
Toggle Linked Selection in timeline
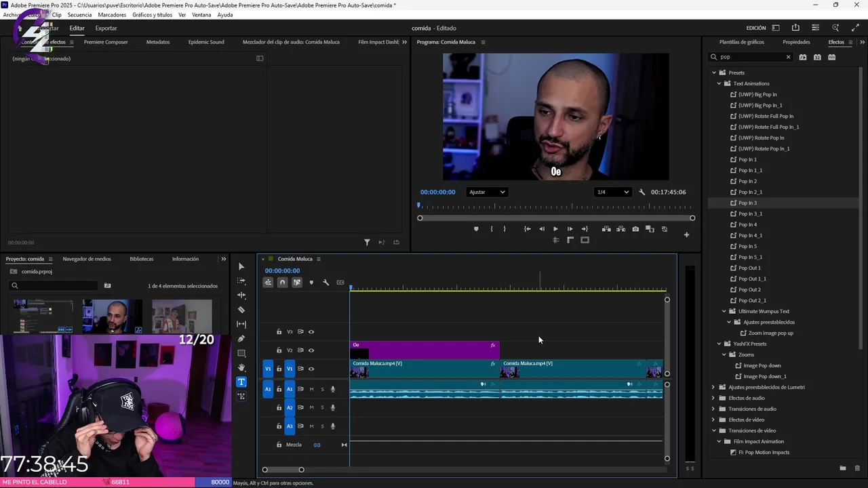297,283
